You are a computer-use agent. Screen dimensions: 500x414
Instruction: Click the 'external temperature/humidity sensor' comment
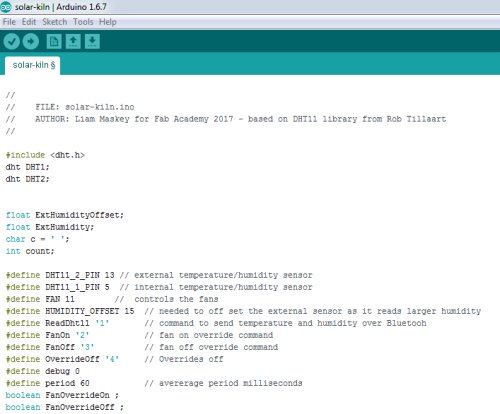[223, 275]
